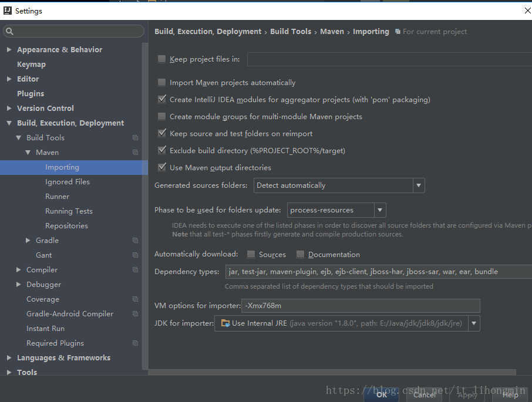Screen dimensions: 532x402
Task: Click project-level icon beside Coverage
Action: [x=135, y=299]
